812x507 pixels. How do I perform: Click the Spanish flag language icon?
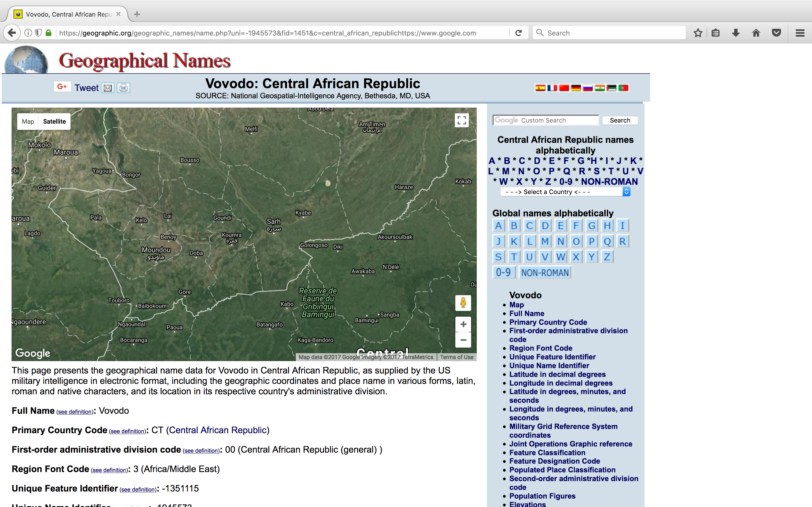pyautogui.click(x=540, y=88)
